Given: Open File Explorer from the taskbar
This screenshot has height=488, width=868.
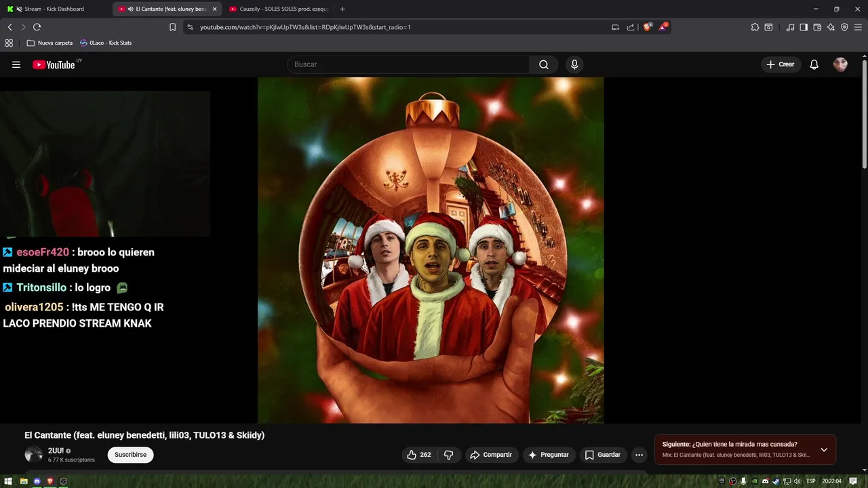Looking at the screenshot, I should click(24, 481).
